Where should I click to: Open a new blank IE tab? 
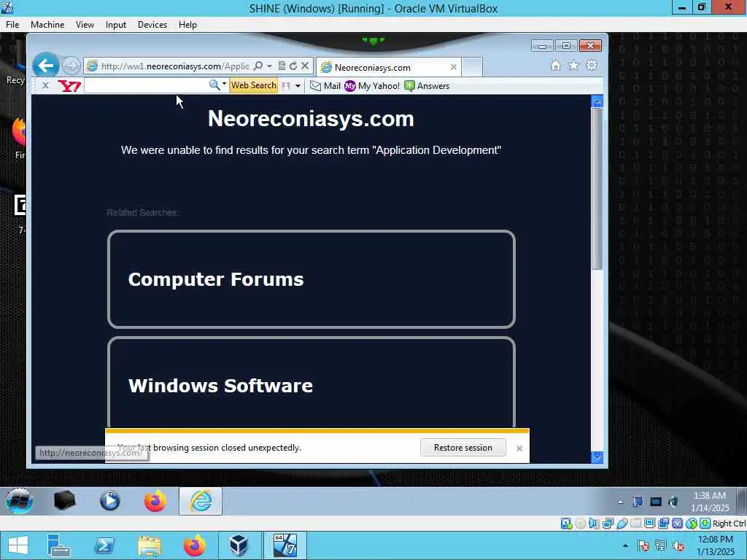tap(472, 67)
